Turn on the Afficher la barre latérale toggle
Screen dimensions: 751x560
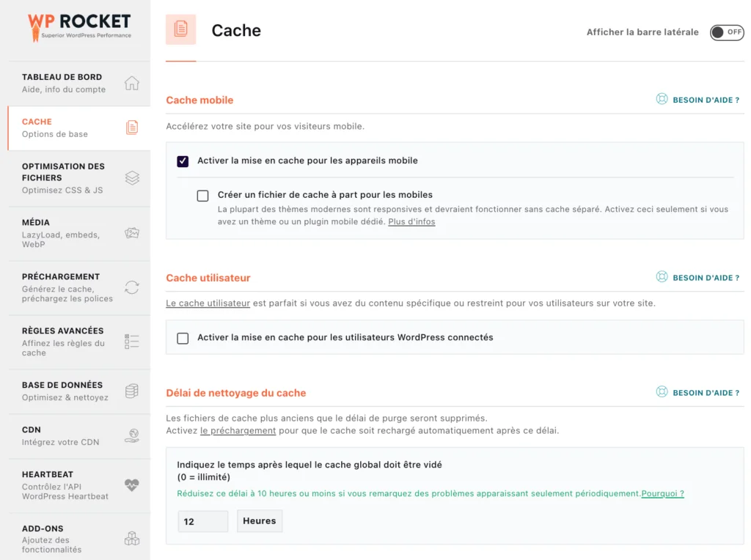[726, 32]
